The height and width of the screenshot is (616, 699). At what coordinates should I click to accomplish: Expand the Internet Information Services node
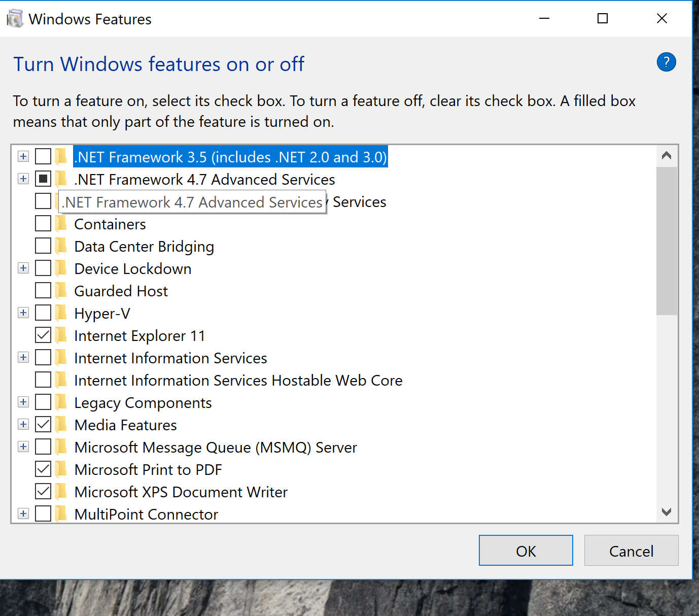click(x=23, y=357)
